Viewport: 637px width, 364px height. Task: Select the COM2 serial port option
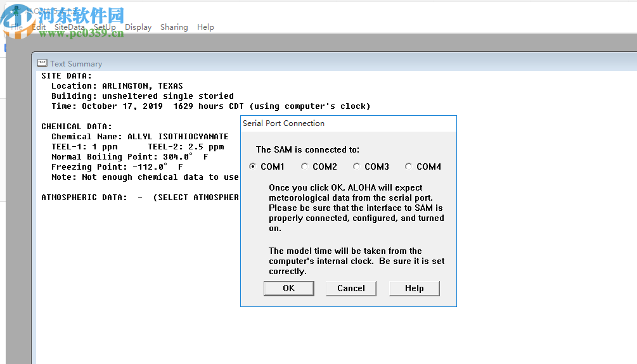tap(305, 166)
